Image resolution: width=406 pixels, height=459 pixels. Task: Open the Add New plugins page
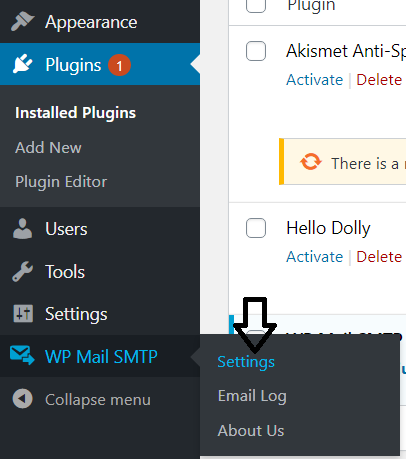48,148
